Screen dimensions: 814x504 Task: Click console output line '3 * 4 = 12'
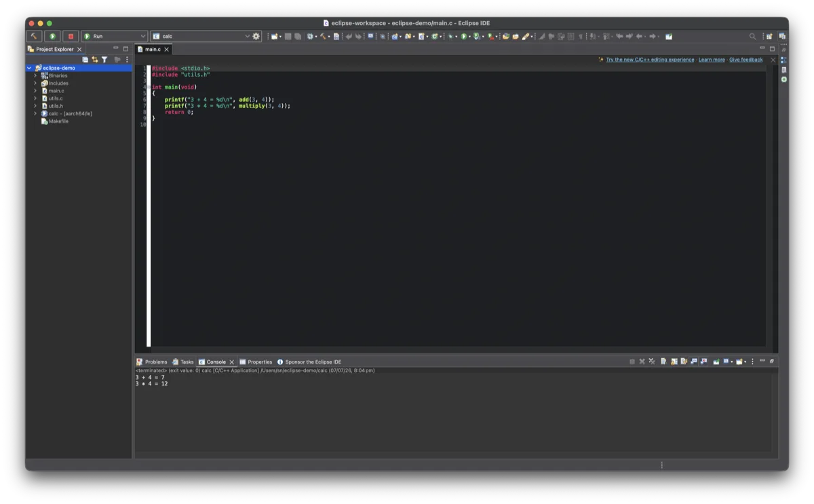[x=151, y=384]
